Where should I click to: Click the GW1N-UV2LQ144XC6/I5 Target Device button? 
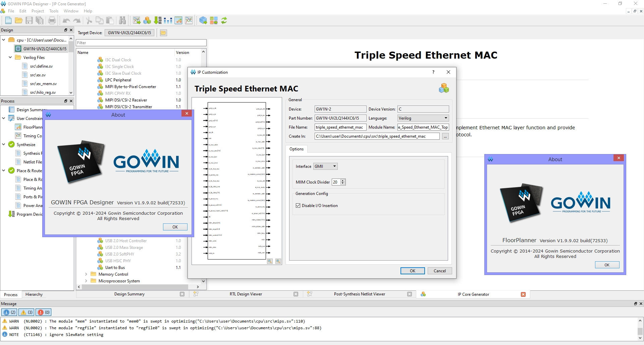[x=129, y=32]
